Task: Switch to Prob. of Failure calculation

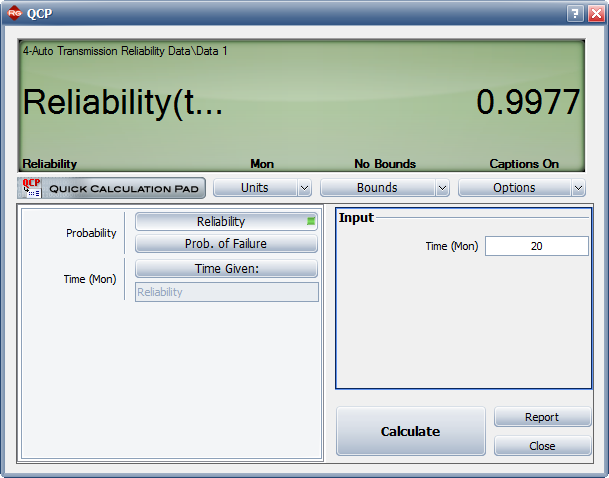Action: (x=226, y=244)
